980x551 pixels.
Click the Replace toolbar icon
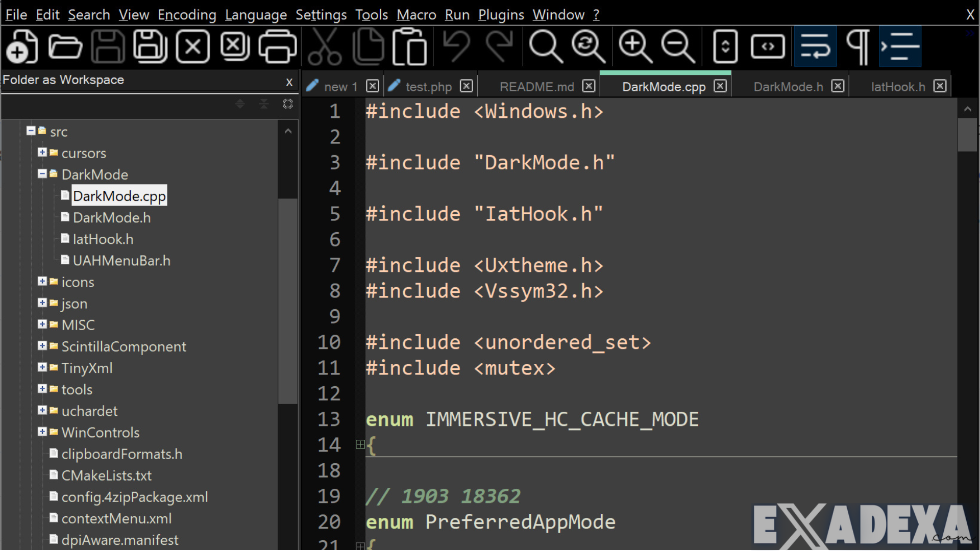tap(587, 46)
